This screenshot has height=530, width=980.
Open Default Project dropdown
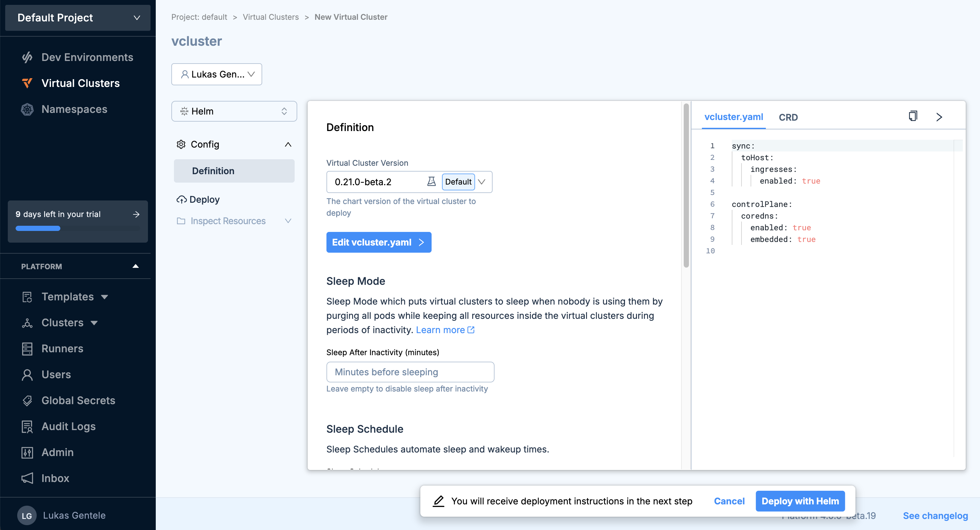(78, 18)
